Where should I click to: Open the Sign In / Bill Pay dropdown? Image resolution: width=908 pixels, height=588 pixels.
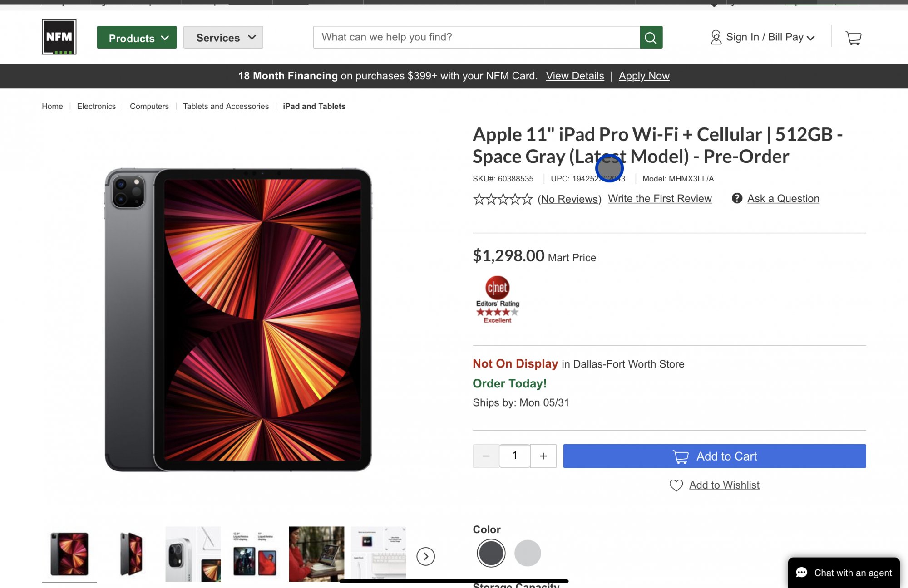[763, 37]
